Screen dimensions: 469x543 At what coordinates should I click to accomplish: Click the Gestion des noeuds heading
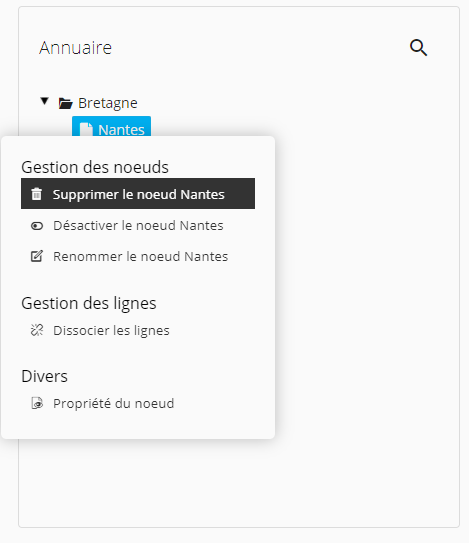click(95, 167)
